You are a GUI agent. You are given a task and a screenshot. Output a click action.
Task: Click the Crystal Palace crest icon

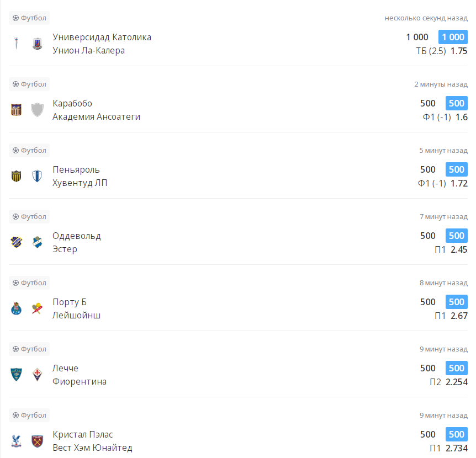tap(17, 441)
